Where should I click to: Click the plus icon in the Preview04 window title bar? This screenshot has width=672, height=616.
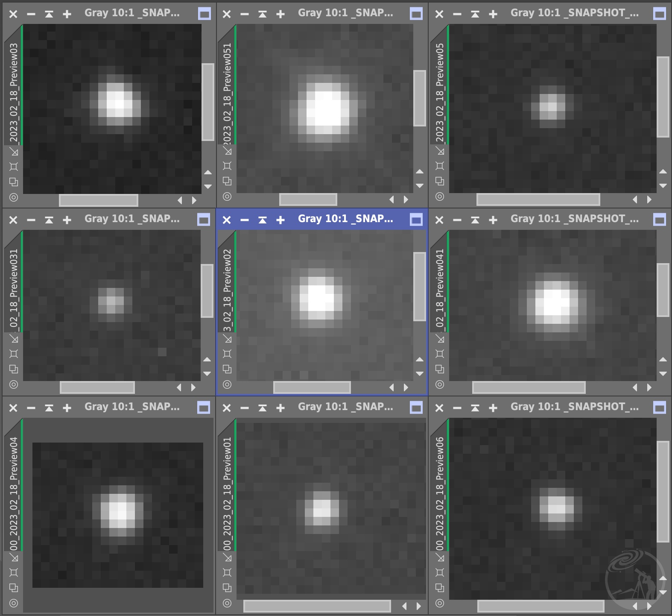67,408
